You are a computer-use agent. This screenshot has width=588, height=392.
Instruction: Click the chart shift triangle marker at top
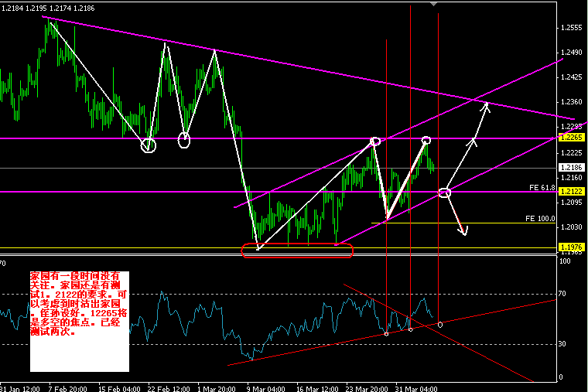coord(434,4)
